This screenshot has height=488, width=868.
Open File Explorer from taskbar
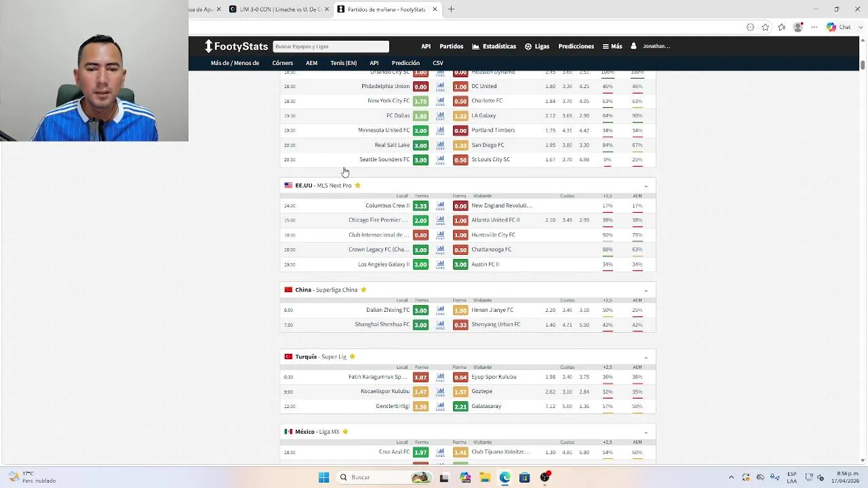tap(485, 477)
